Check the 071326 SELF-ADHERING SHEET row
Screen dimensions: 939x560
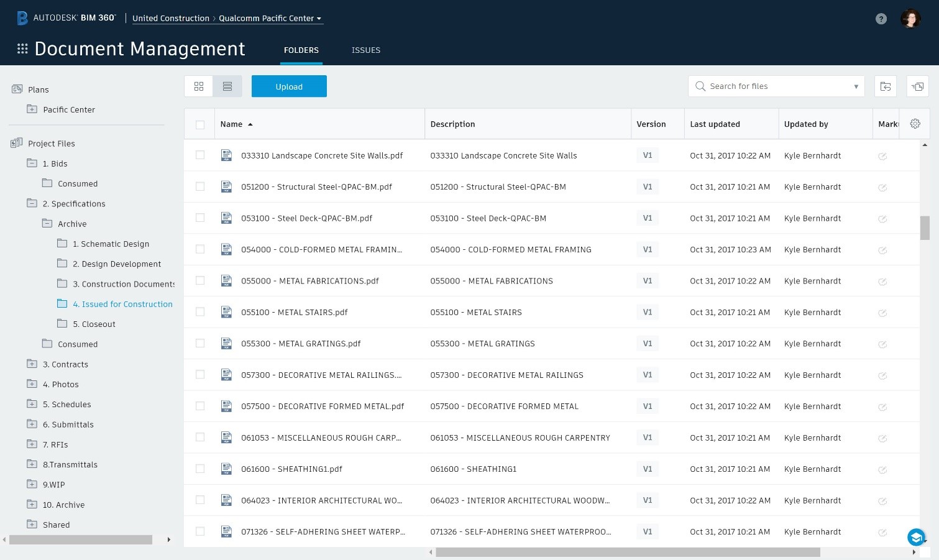pyautogui.click(x=200, y=531)
